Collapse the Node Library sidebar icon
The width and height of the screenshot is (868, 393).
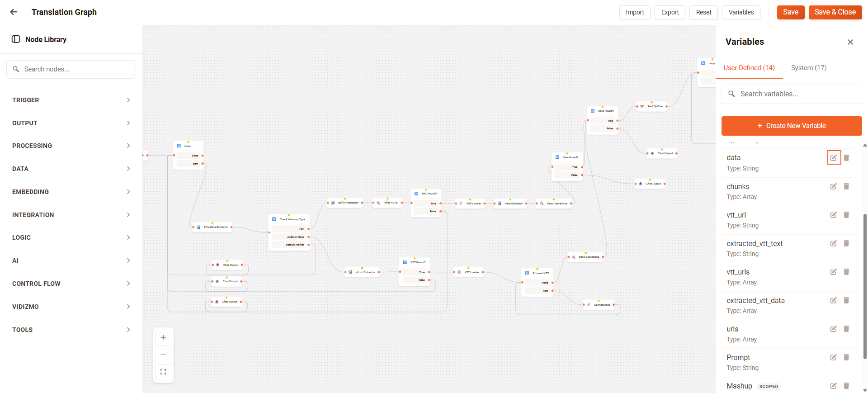tap(16, 39)
